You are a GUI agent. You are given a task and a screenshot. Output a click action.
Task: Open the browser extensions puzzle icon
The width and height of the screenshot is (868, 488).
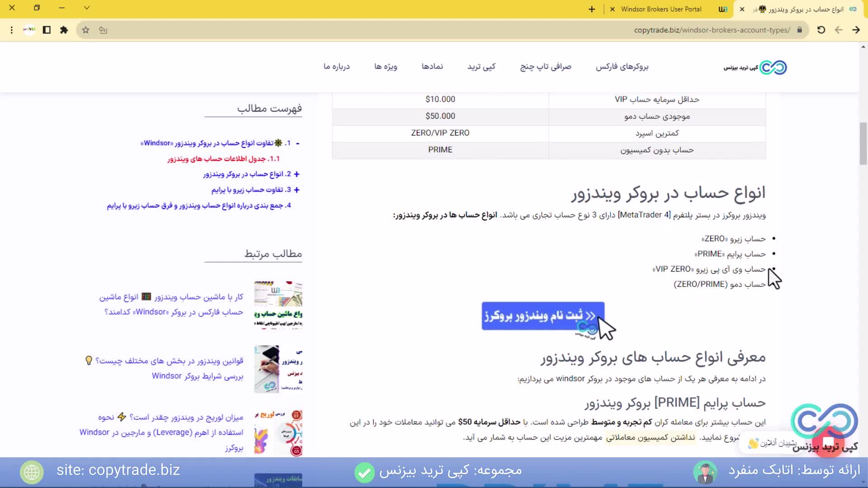64,30
